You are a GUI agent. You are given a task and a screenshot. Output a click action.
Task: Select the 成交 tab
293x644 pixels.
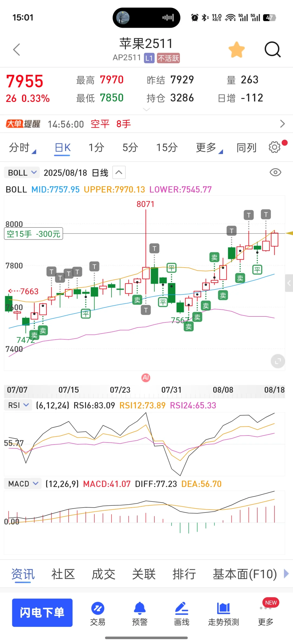103,574
